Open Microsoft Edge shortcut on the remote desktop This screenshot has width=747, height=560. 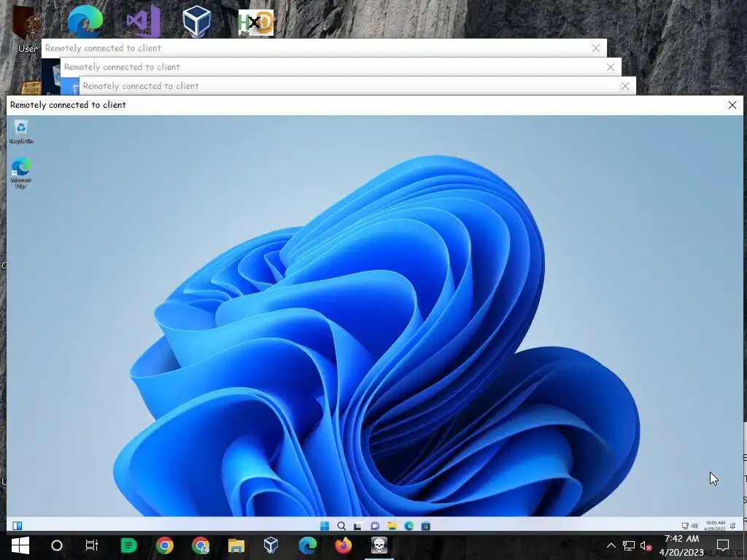coord(20,172)
